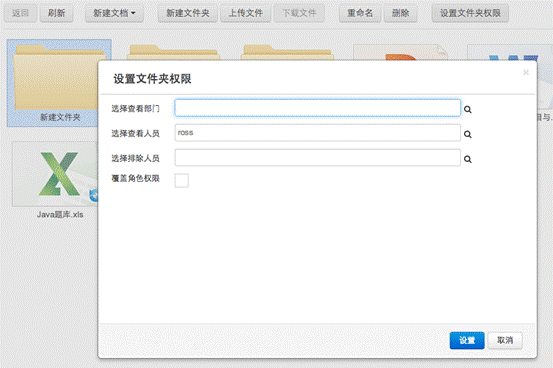Viewport: 553px width, 368px height.
Task: Click the 新建文件夹 toolbar button
Action: coord(188,13)
